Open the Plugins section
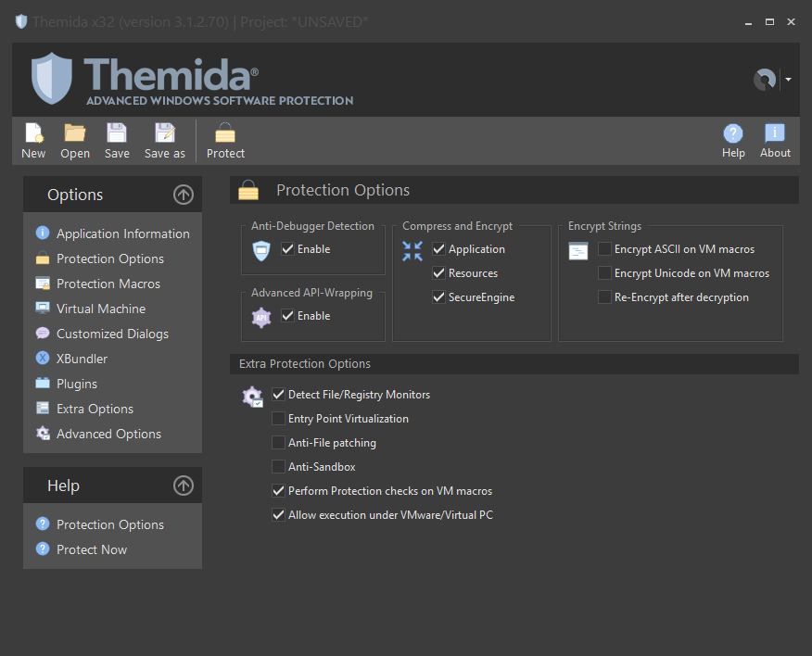 click(x=77, y=385)
